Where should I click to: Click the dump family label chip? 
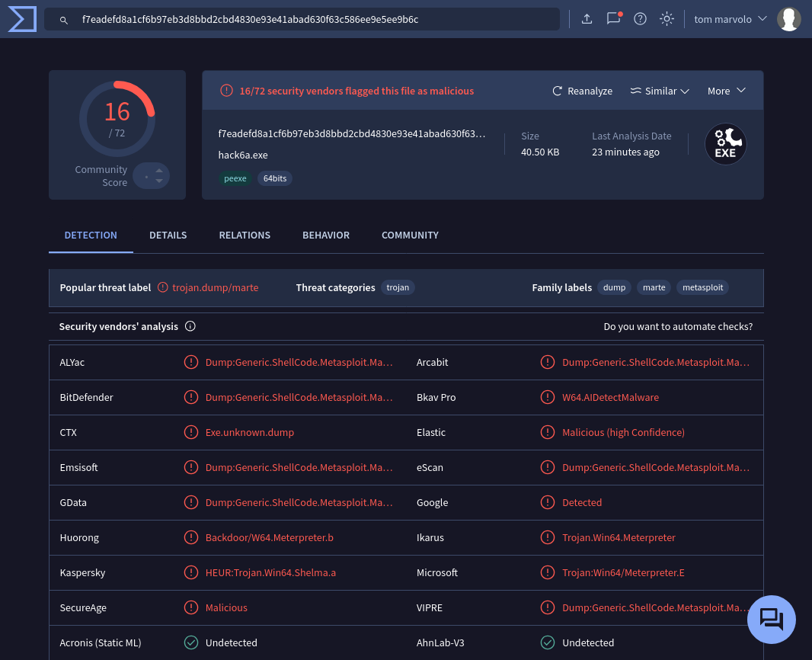(x=614, y=287)
